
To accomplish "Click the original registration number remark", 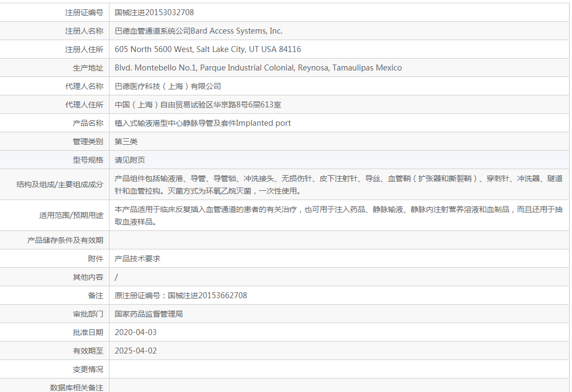I will point(181,295).
